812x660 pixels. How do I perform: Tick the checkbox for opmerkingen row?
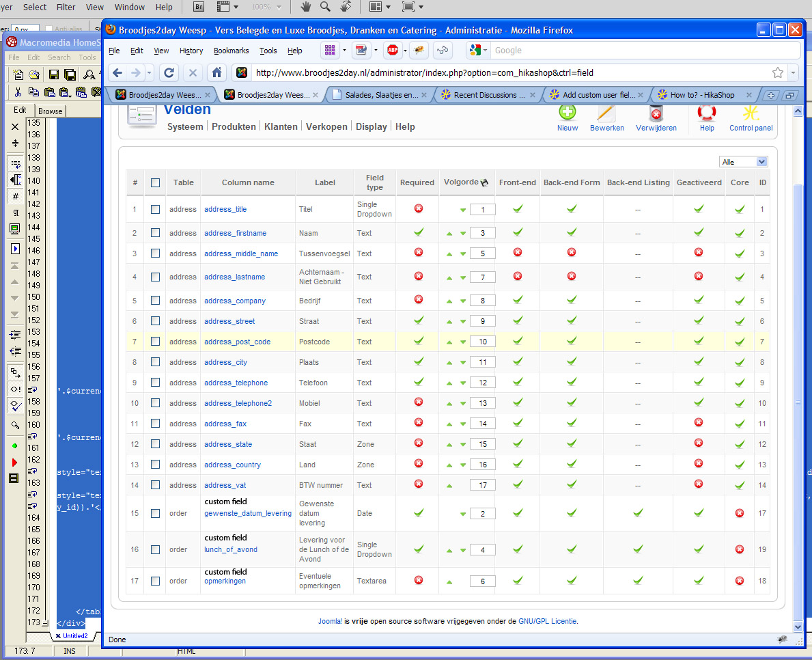coord(155,581)
